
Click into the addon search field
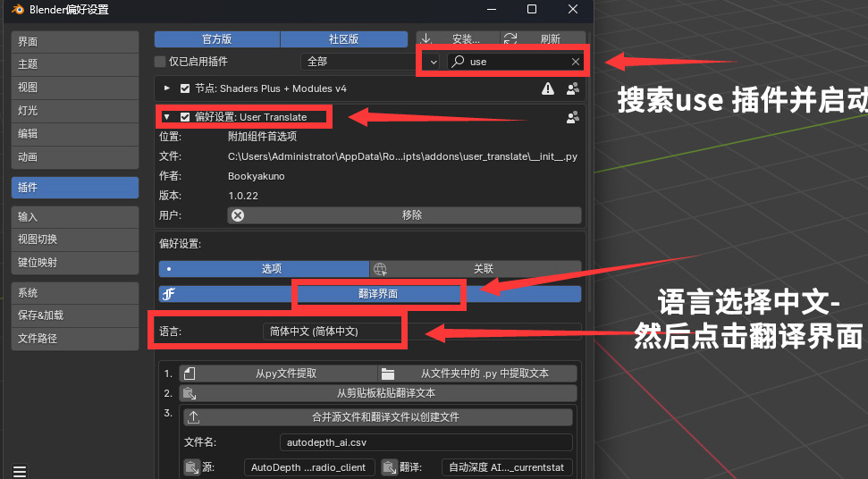pos(515,62)
